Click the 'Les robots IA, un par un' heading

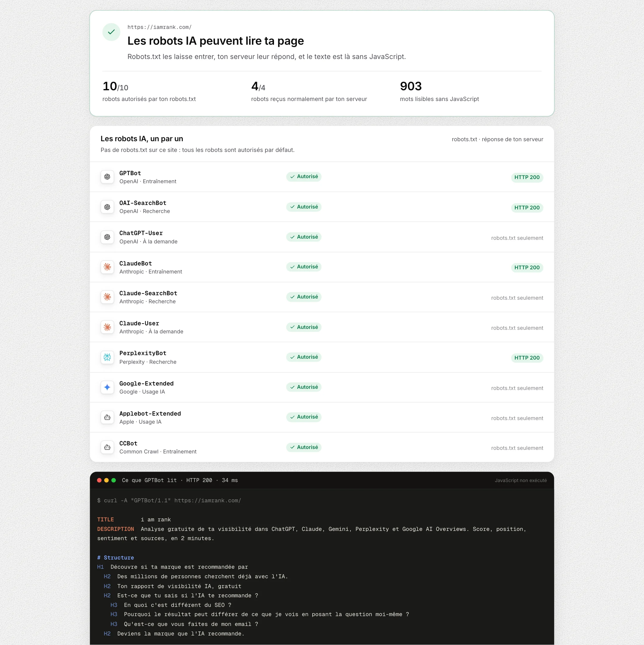(142, 139)
